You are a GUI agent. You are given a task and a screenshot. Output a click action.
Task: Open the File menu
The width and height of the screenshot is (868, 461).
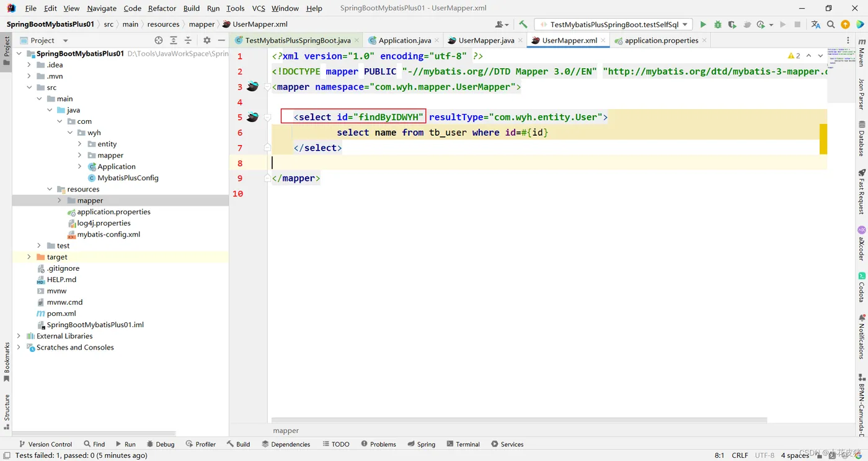coord(30,8)
